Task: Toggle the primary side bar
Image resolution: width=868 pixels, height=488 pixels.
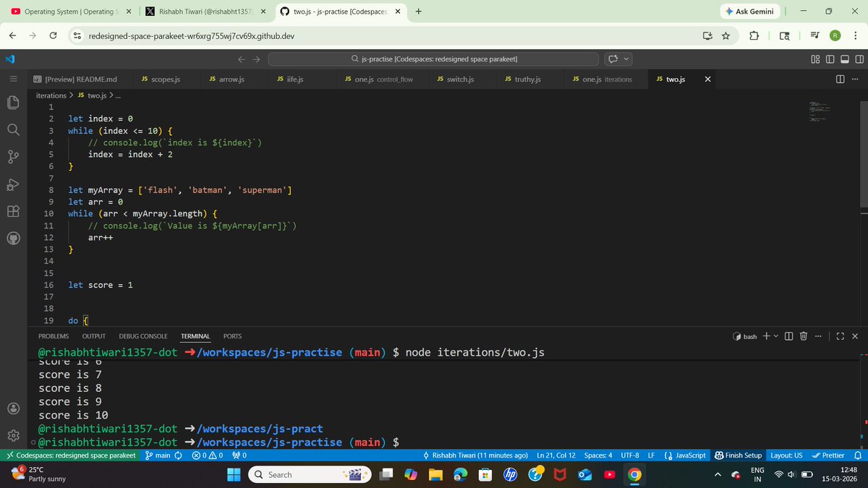Action: tap(829, 59)
